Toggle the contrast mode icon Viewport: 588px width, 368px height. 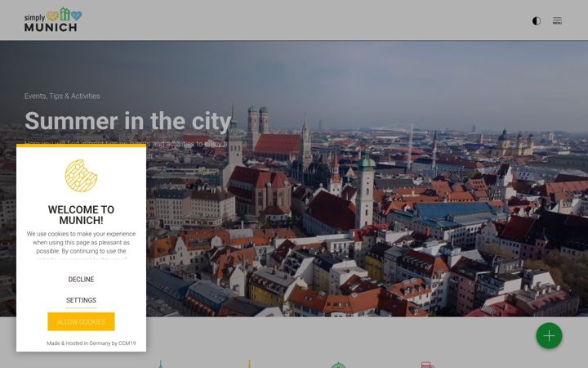click(x=537, y=21)
